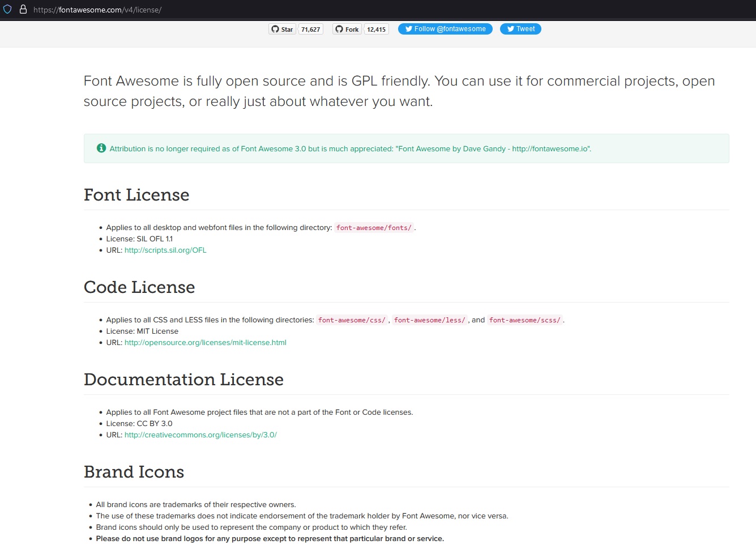This screenshot has width=756, height=549.
Task: Open the 71,627 stargazers count
Action: coord(311,29)
